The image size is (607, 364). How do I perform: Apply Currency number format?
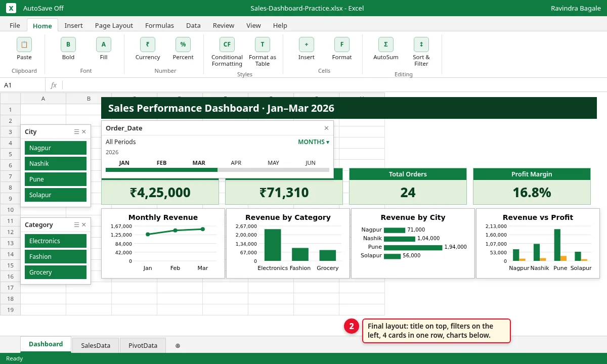pos(148,44)
